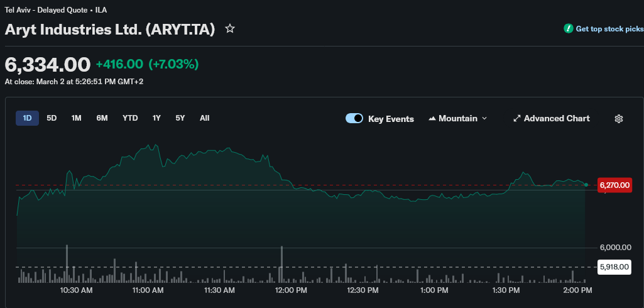Click the 12:30 PM axis label
This screenshot has width=644, height=308.
click(x=362, y=290)
